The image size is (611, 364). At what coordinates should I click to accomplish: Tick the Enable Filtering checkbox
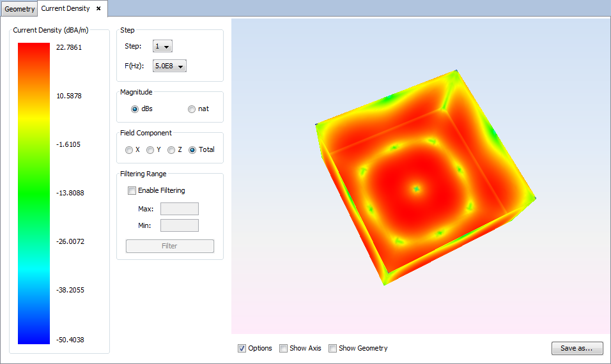132,190
